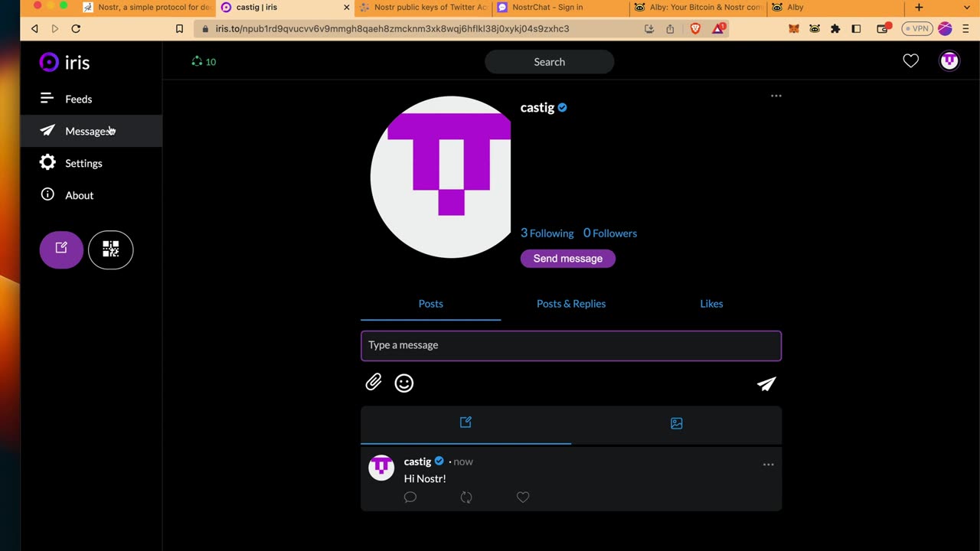This screenshot has height=551, width=980.
Task: Switch to the NostrChat - Sign in tab
Action: (559, 8)
